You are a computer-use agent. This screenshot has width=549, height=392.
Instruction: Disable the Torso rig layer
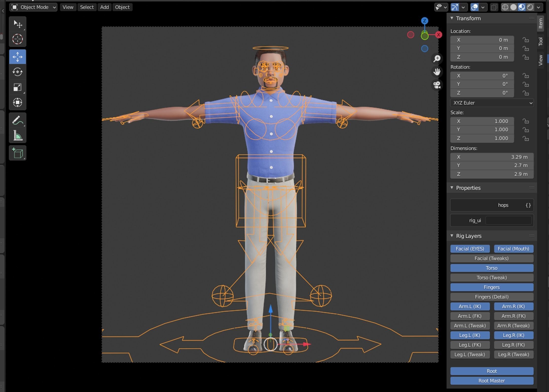point(492,268)
